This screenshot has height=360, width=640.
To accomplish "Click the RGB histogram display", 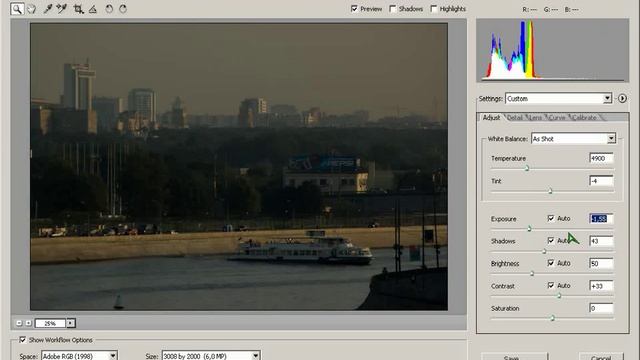I will 552,50.
